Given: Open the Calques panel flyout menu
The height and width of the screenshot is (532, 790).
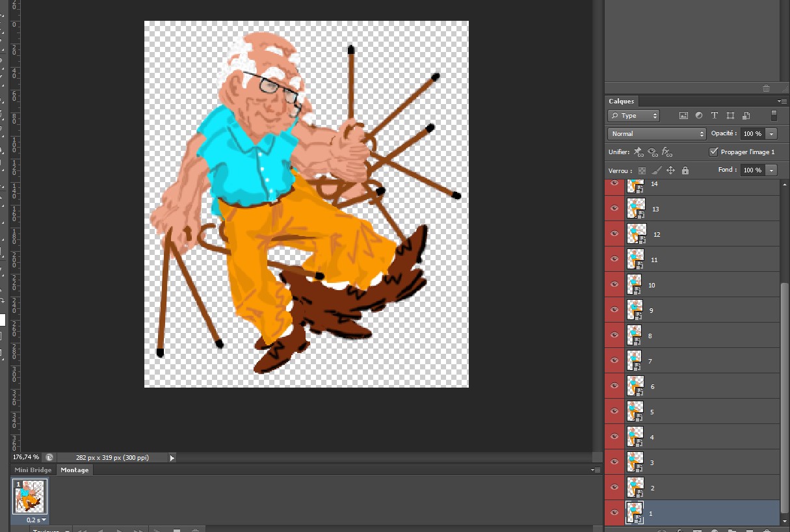Looking at the screenshot, I should tap(782, 101).
